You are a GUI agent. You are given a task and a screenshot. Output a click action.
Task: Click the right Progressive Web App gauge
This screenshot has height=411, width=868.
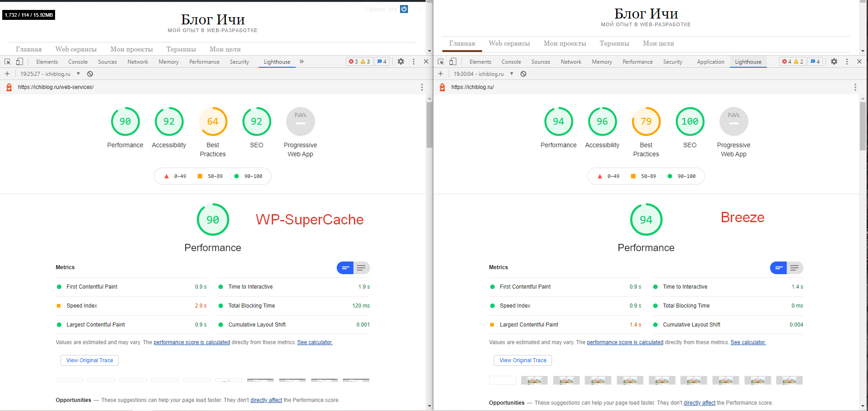pos(733,121)
